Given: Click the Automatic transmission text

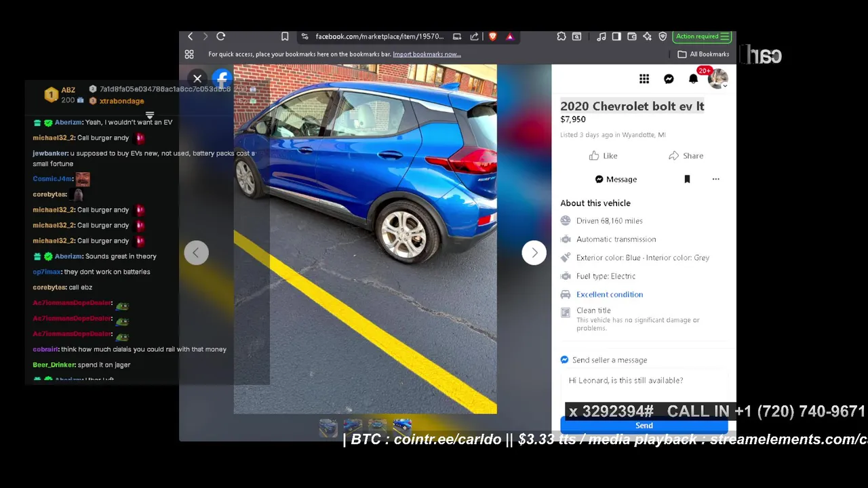Looking at the screenshot, I should (616, 239).
